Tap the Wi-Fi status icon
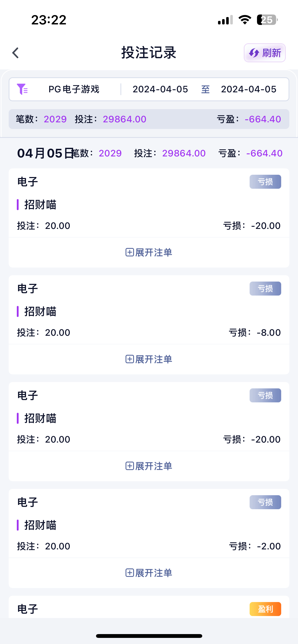The width and height of the screenshot is (298, 644). click(x=245, y=20)
